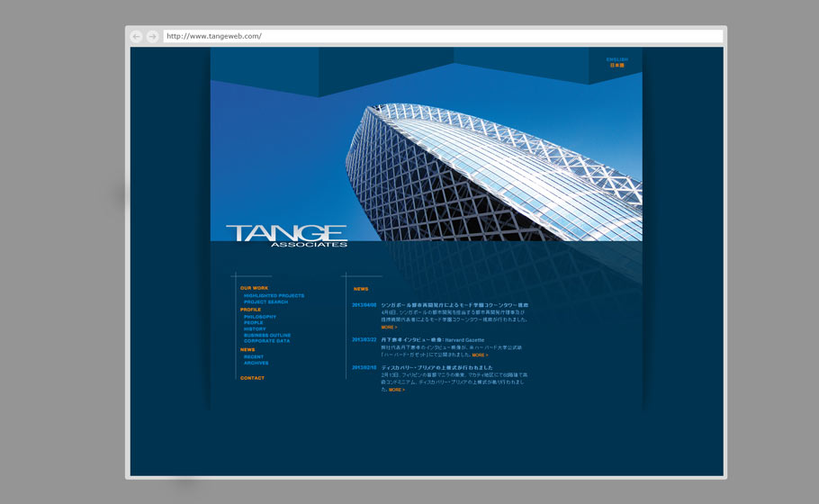Open the PHILOSOPHY page
This screenshot has height=504, width=819.
click(x=260, y=317)
